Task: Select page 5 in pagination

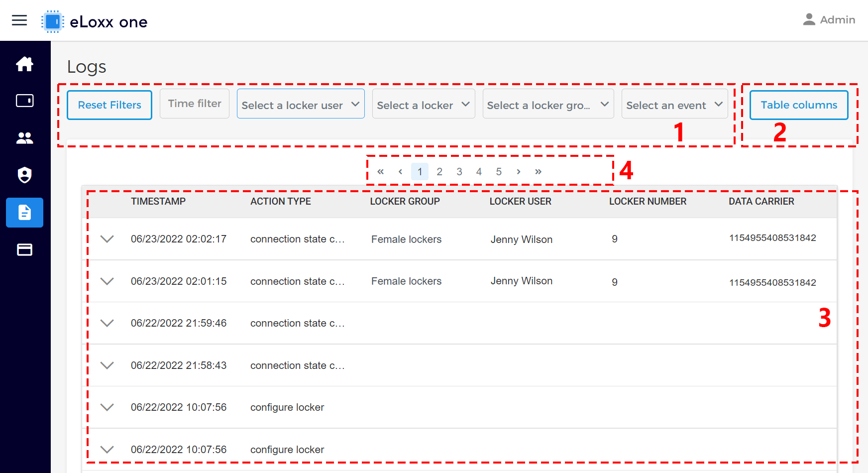Action: pyautogui.click(x=499, y=171)
